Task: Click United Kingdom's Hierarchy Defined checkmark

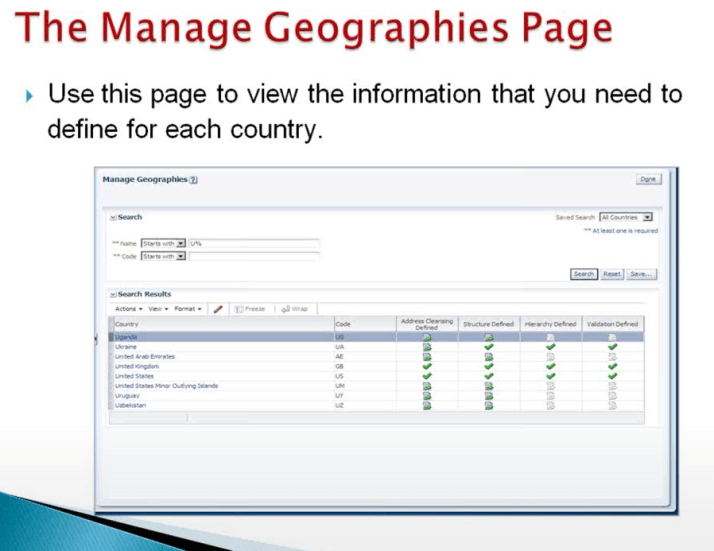Action: tap(551, 366)
